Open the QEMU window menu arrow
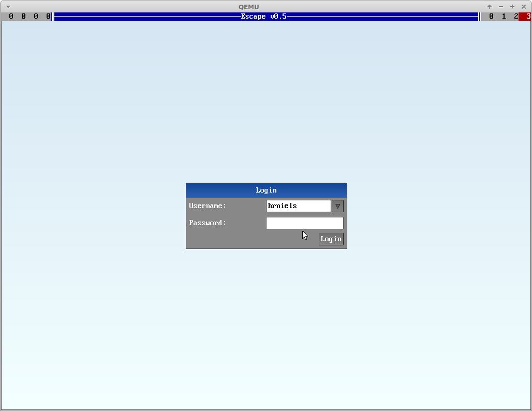 (x=8, y=7)
